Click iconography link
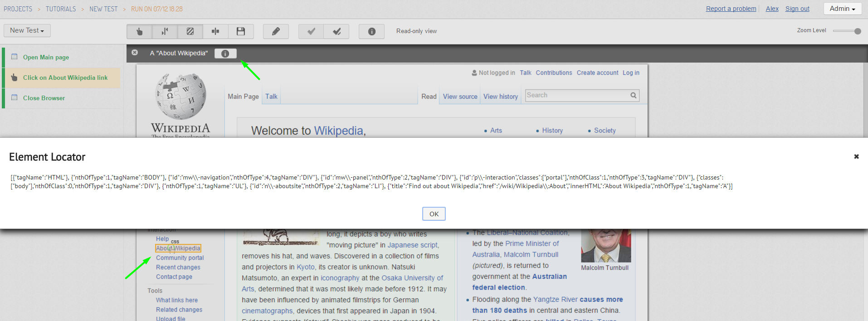Image resolution: width=868 pixels, height=321 pixels. click(x=340, y=278)
